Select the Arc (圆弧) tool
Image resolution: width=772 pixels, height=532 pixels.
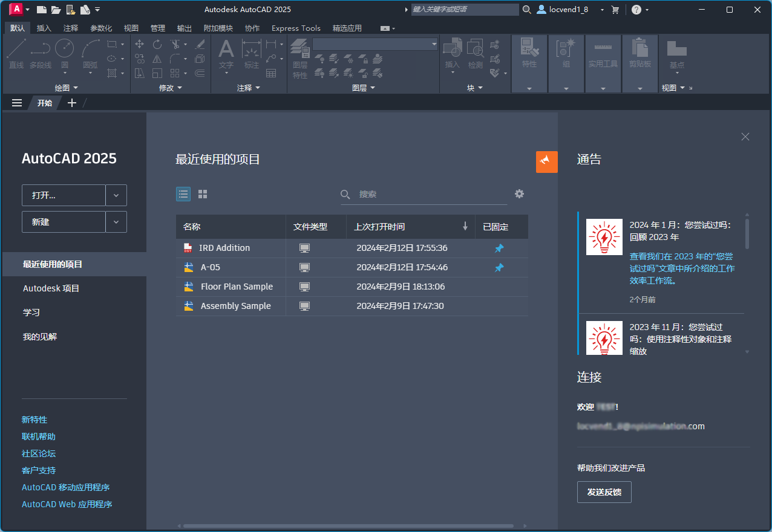pyautogui.click(x=90, y=56)
